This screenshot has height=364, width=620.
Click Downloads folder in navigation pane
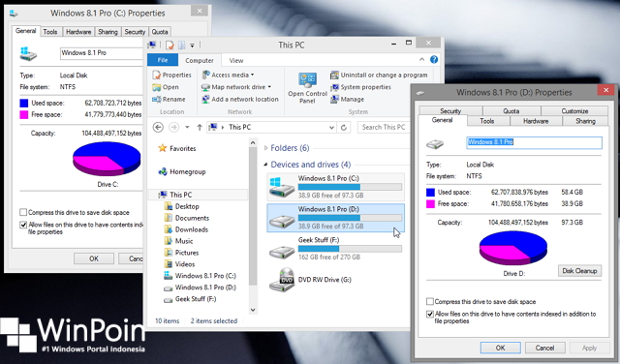[x=186, y=229]
